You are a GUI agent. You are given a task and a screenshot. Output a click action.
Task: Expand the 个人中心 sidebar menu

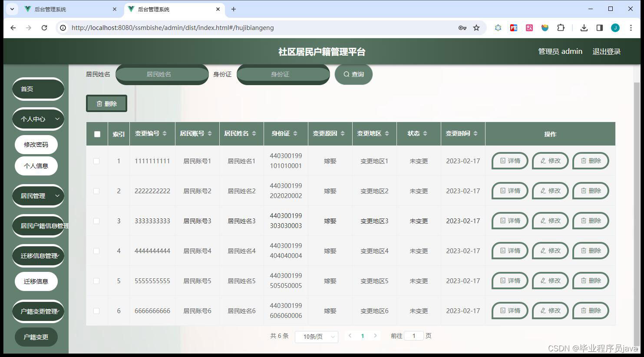[x=38, y=119]
